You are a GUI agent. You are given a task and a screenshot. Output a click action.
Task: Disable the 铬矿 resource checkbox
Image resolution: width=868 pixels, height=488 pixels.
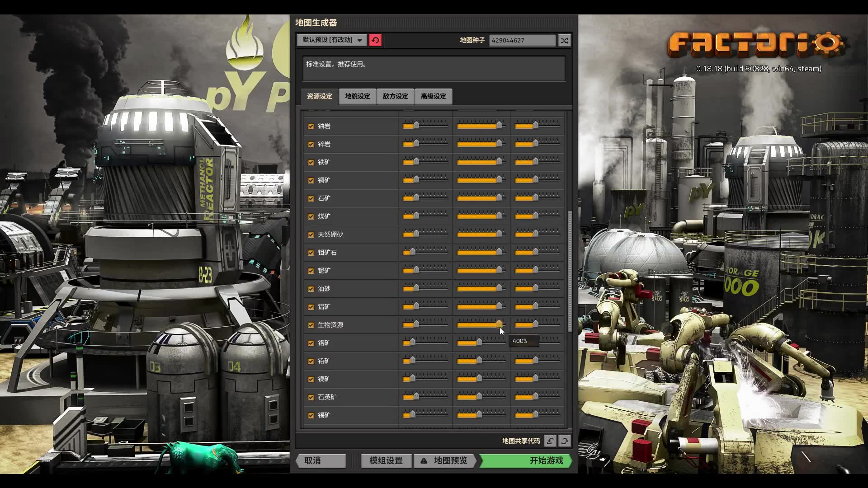tap(311, 343)
